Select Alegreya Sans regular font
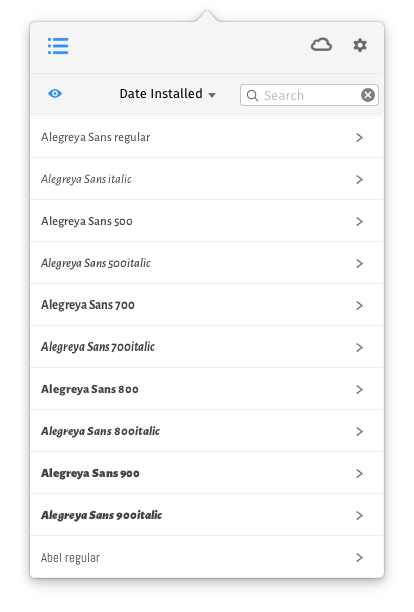 [207, 137]
